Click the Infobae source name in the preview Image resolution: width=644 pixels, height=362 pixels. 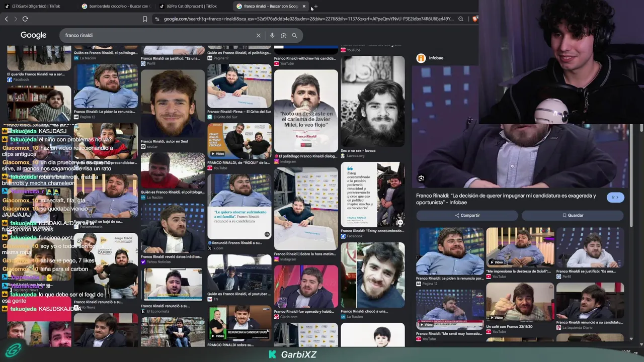pos(436,58)
